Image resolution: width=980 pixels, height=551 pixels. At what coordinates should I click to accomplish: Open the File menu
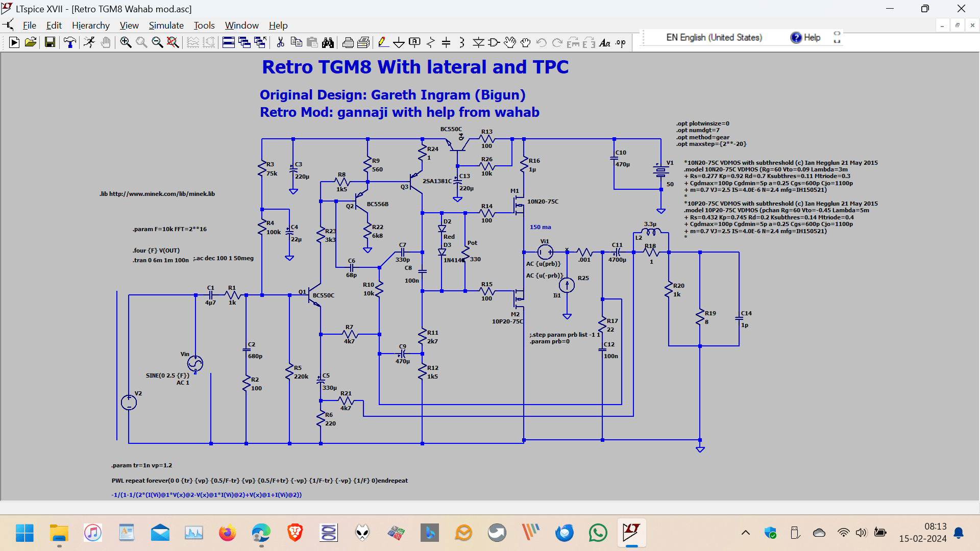(30, 26)
